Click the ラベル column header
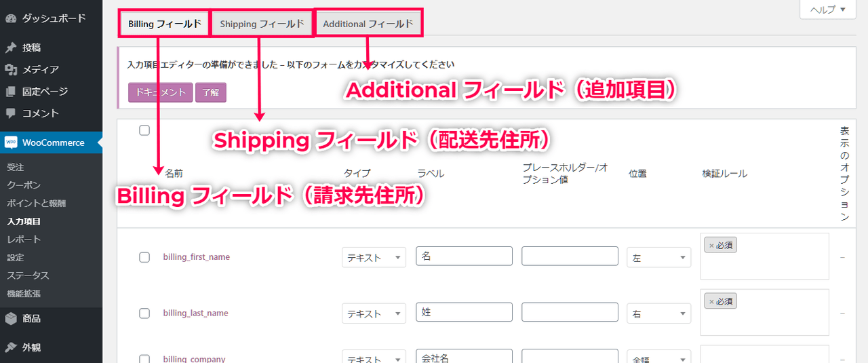Image resolution: width=868 pixels, height=363 pixels. (431, 173)
